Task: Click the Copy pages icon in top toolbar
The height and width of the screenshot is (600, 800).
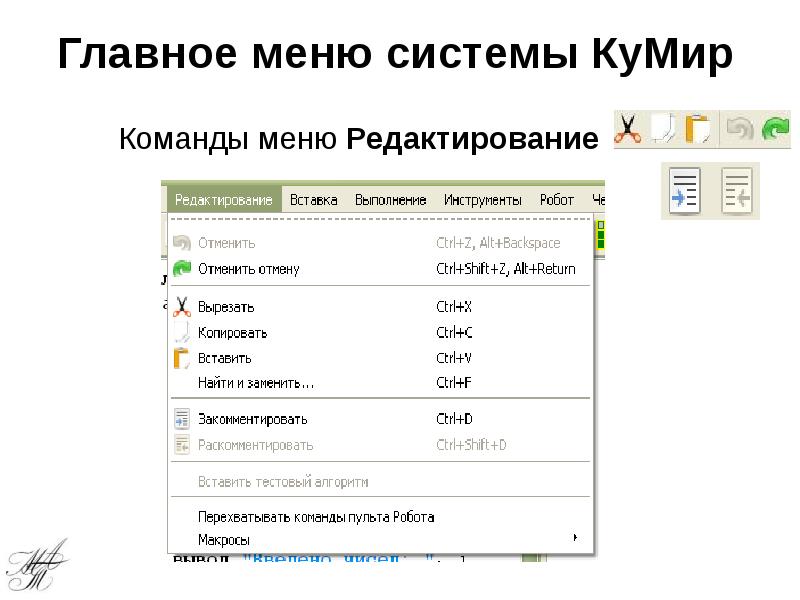Action: pyautogui.click(x=663, y=128)
